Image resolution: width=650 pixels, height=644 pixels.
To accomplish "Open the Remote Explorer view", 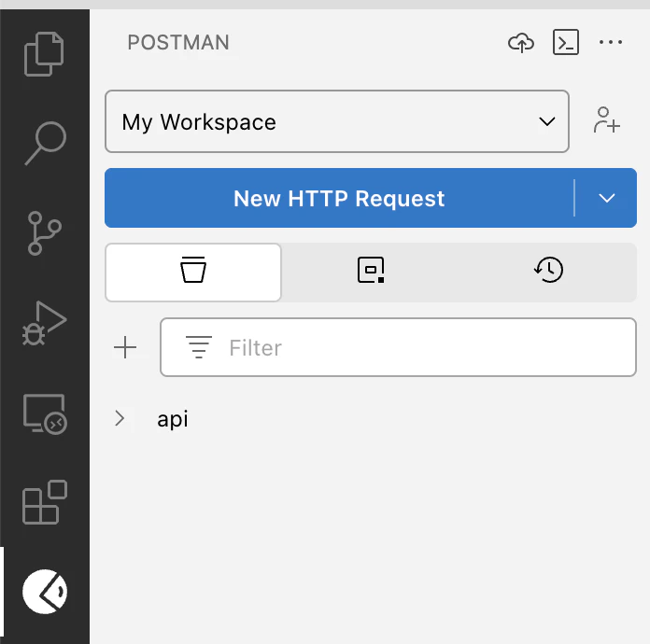I will pyautogui.click(x=45, y=413).
